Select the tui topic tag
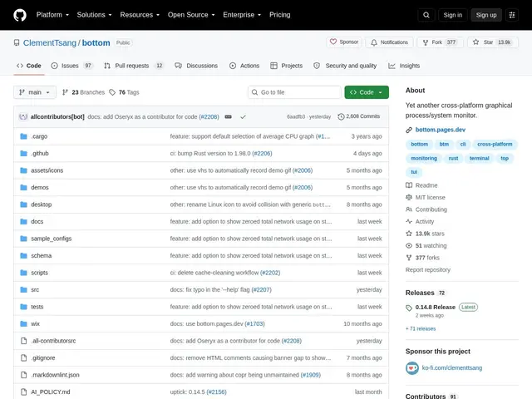Screen dimensions: 532x399 point(414,172)
